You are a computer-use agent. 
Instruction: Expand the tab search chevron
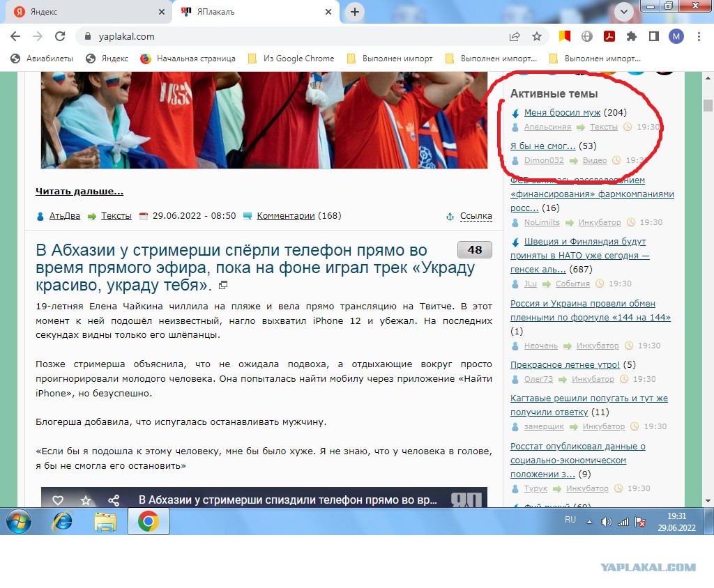624,12
